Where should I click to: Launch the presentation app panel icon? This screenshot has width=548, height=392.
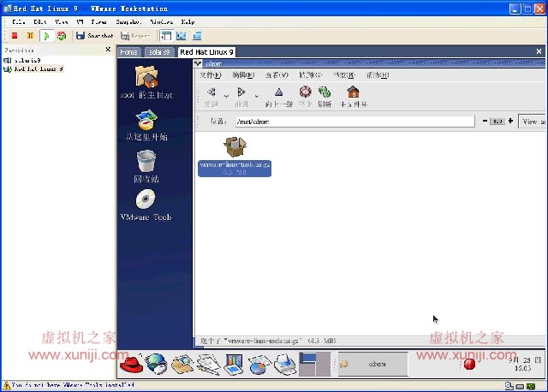point(234,364)
